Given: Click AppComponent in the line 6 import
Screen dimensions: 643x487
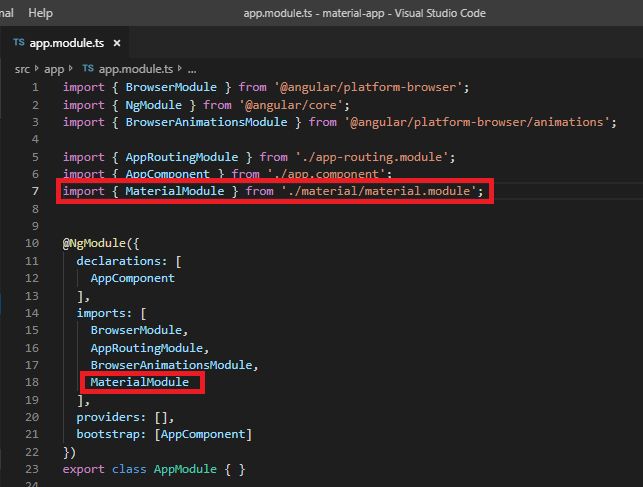Looking at the screenshot, I should point(167,174).
